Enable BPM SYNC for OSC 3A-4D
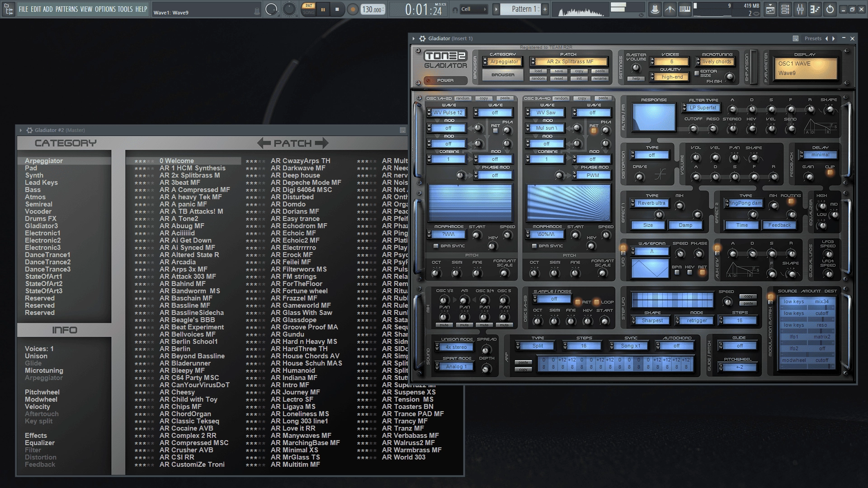 coord(534,246)
